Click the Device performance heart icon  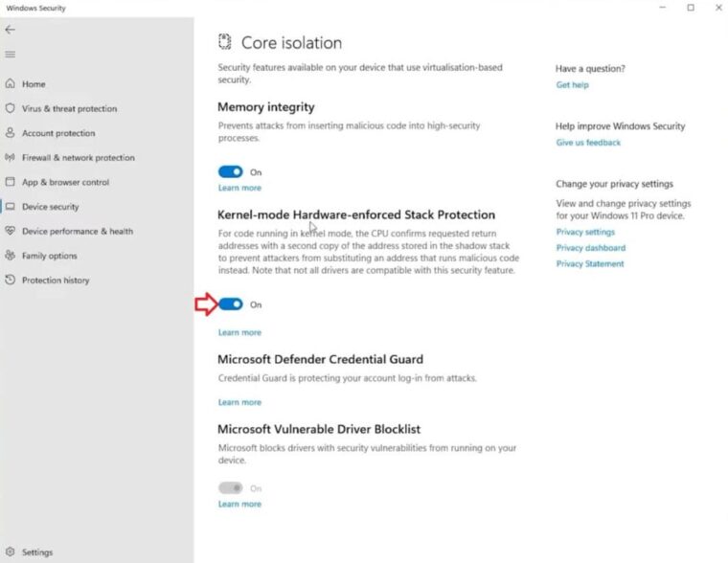pyautogui.click(x=11, y=231)
